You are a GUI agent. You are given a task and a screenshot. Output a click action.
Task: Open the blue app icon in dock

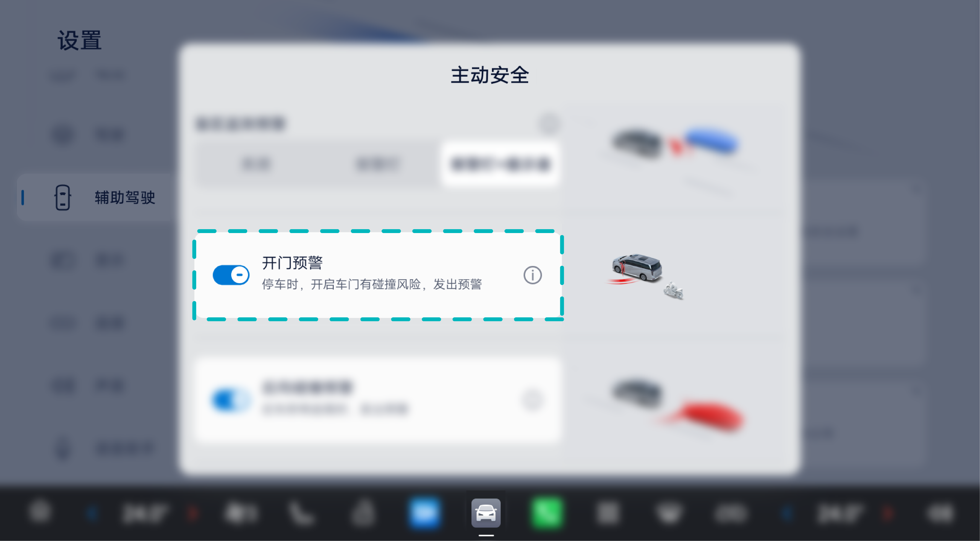point(424,513)
